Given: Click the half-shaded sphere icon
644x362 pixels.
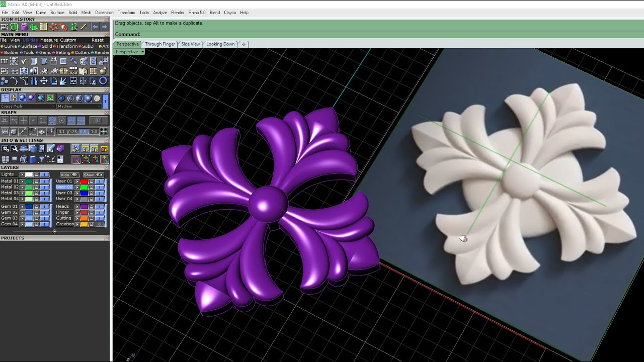Looking at the screenshot, I should pyautogui.click(x=34, y=71).
